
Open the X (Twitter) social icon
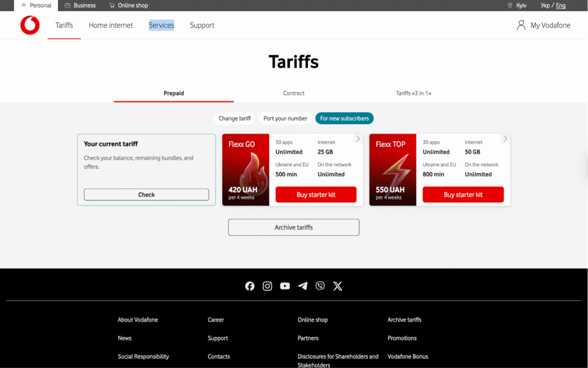[338, 286]
